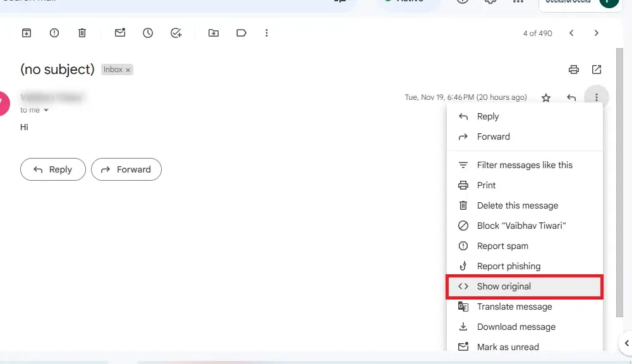
Task: Select Download message menu item
Action: tap(525, 327)
